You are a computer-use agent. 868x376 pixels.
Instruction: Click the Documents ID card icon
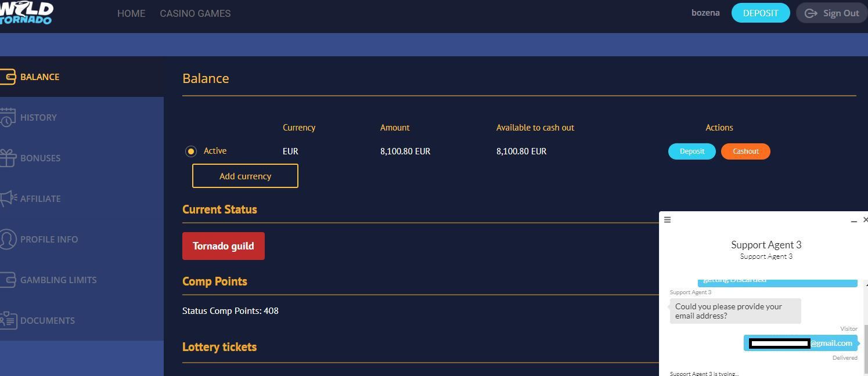pyautogui.click(x=8, y=320)
